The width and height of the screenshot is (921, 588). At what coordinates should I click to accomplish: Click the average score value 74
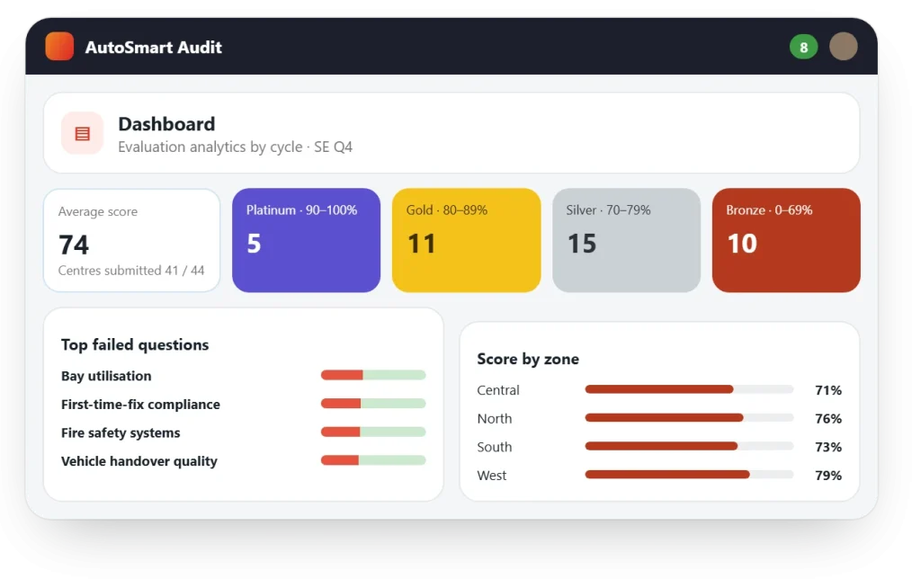click(74, 245)
